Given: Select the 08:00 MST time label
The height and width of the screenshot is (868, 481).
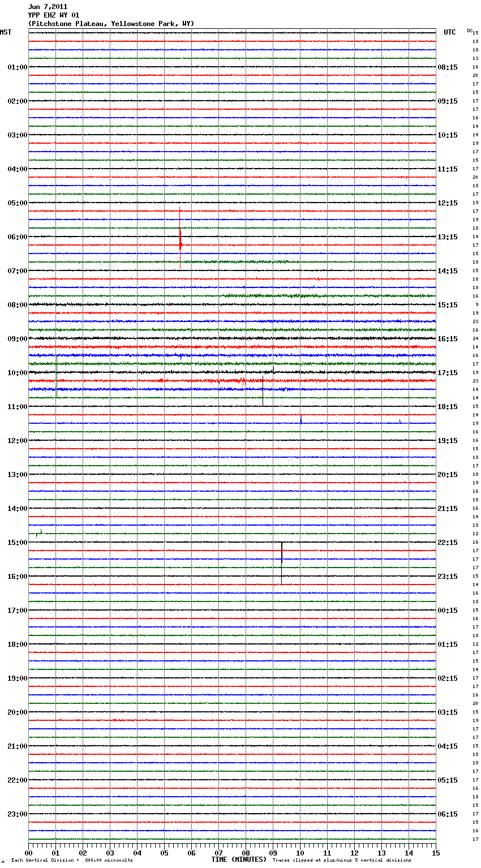Looking at the screenshot, I should [18, 305].
